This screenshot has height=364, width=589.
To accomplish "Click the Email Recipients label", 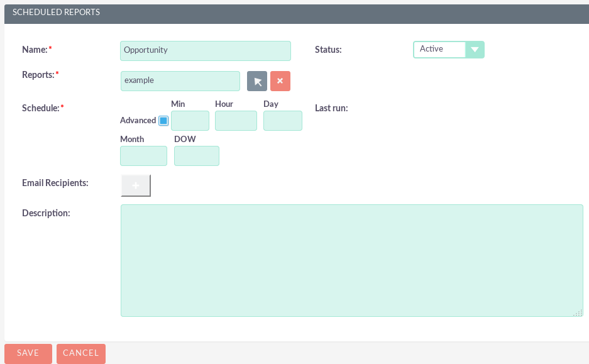I will pos(55,183).
